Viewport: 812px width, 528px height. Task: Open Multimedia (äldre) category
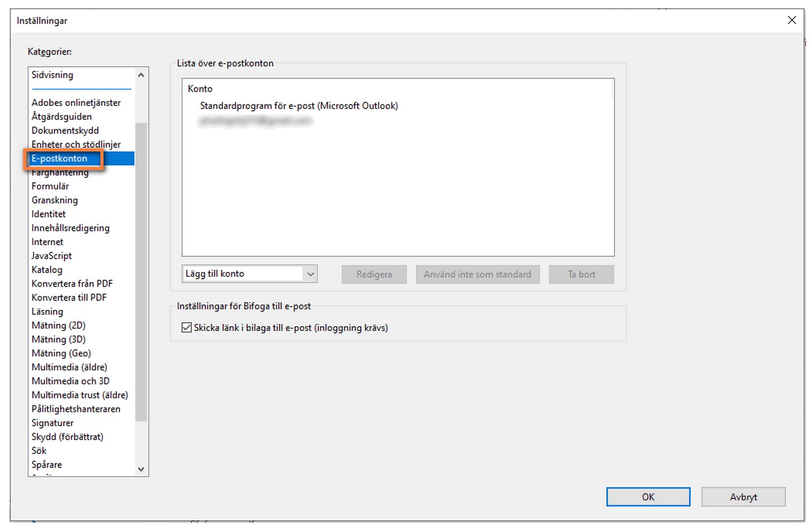(70, 367)
